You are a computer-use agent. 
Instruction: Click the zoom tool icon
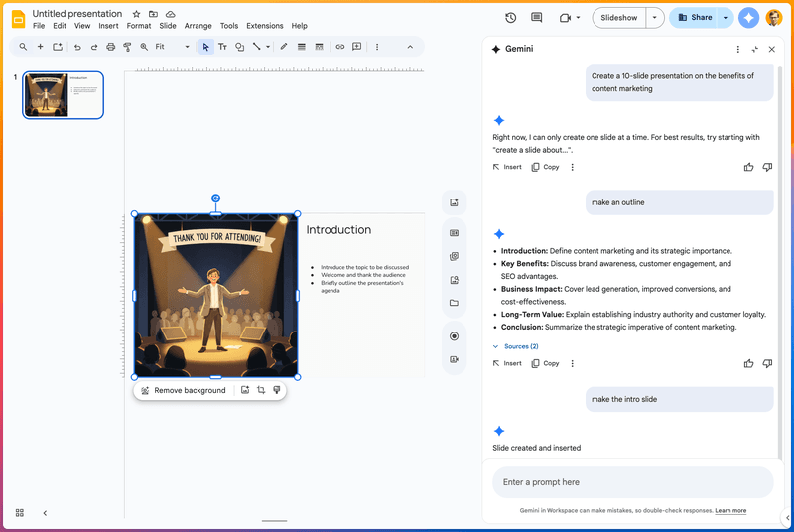pos(144,47)
